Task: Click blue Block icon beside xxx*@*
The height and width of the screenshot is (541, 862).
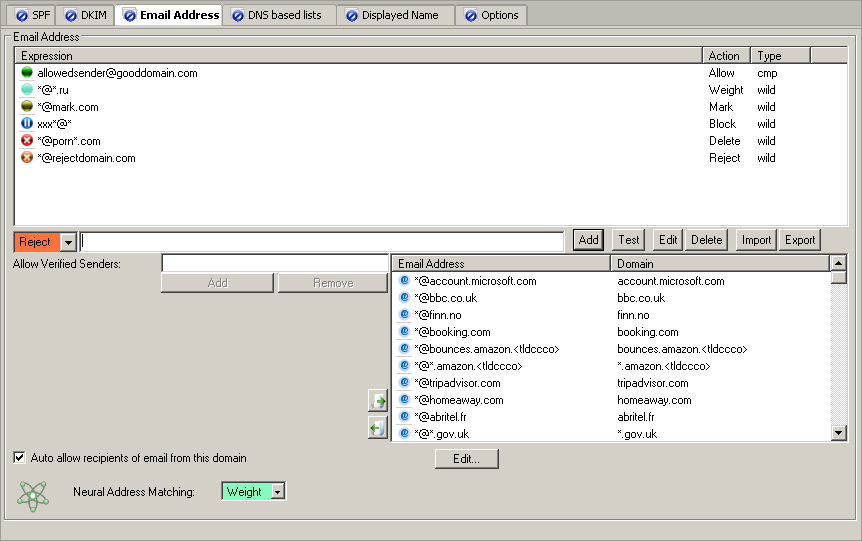Action: pos(27,124)
